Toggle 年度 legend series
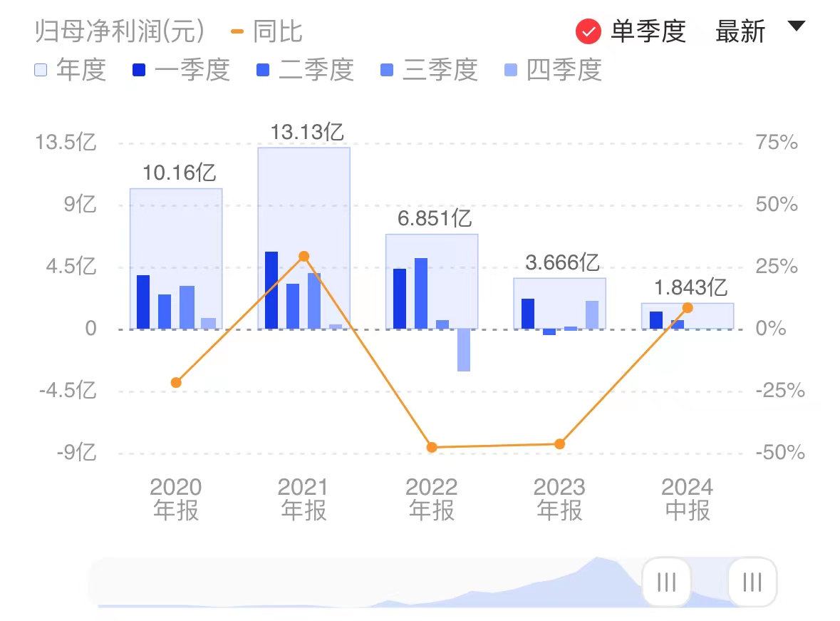Viewport: 840px width, 621px height. tap(71, 71)
